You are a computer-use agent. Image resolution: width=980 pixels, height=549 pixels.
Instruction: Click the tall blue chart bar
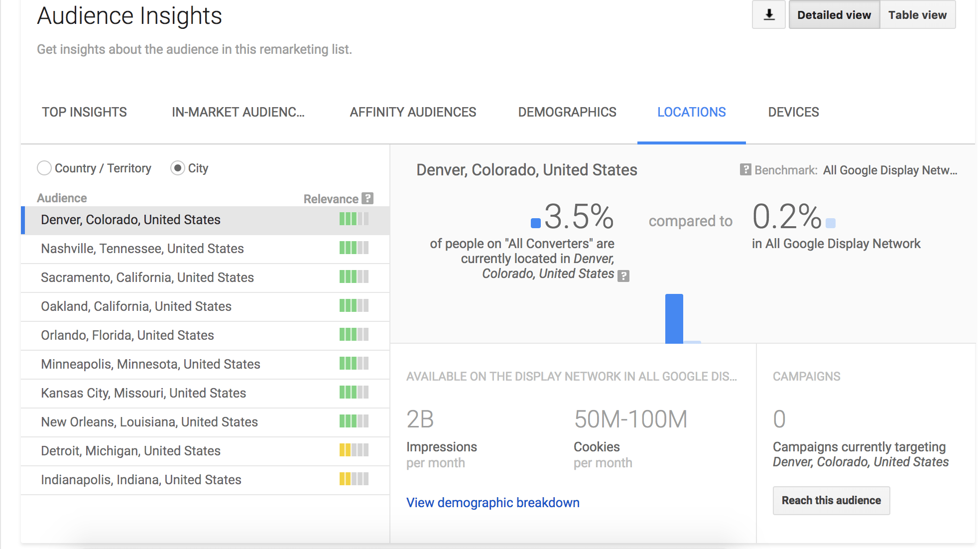click(674, 319)
